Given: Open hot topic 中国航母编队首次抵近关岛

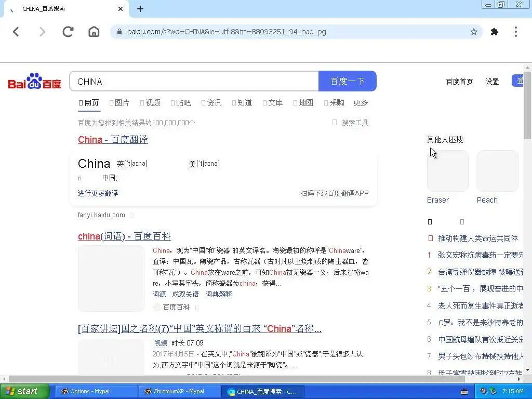Looking at the screenshot, I should click(481, 339).
